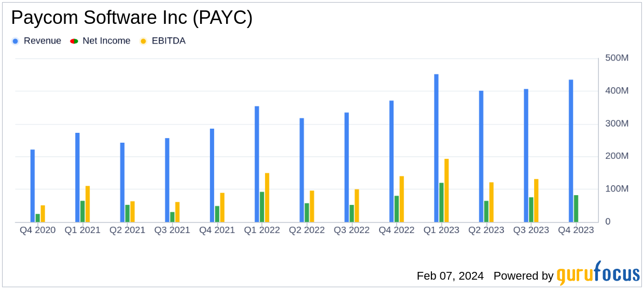Click the red-green Net Income legend dot
This screenshot has width=644, height=289.
pyautogui.click(x=74, y=41)
